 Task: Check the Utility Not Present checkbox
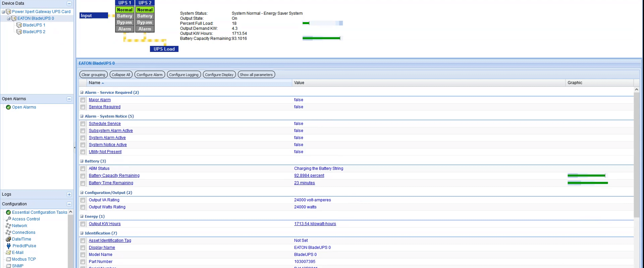83,152
